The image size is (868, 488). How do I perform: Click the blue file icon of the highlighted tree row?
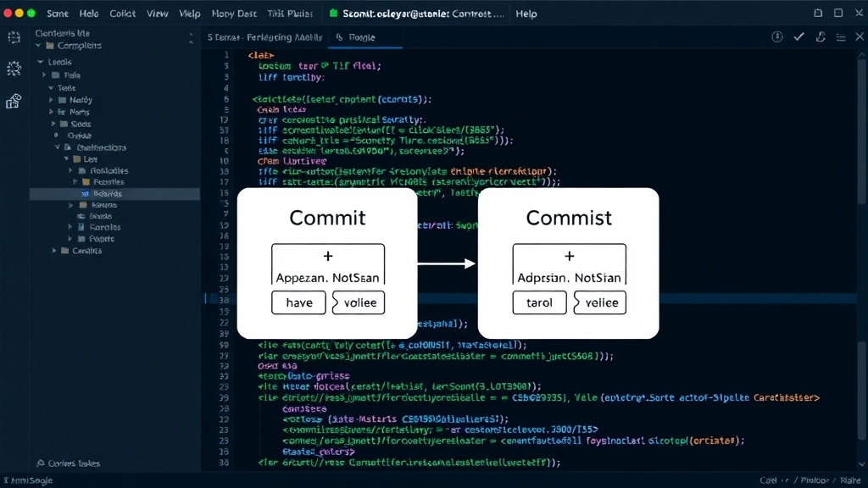[85, 194]
